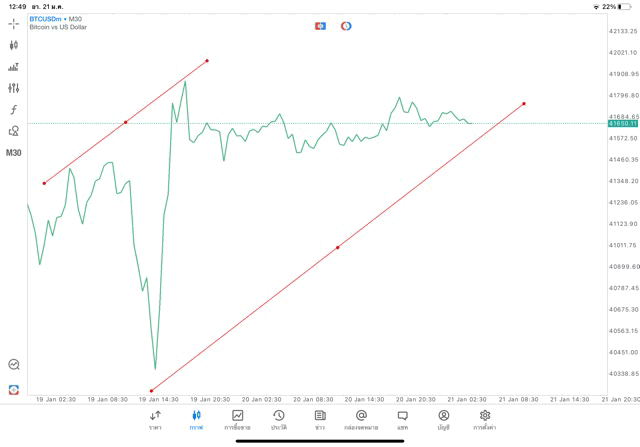This screenshot has height=447, width=640.
Task: Open chart type candlestick icon
Action: (x=14, y=45)
